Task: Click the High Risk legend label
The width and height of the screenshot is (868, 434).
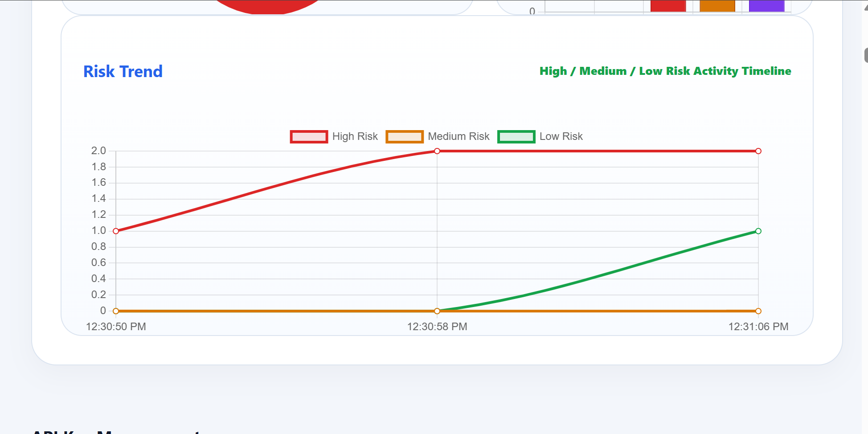Action: click(x=355, y=136)
